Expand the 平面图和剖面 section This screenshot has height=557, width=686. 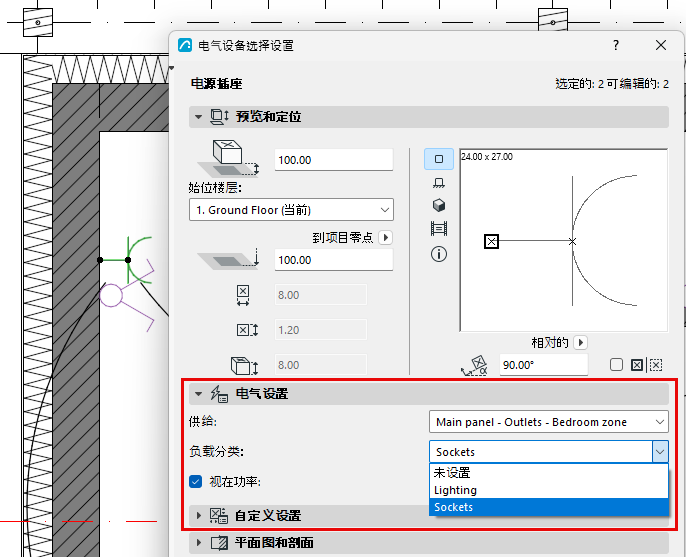(x=199, y=543)
